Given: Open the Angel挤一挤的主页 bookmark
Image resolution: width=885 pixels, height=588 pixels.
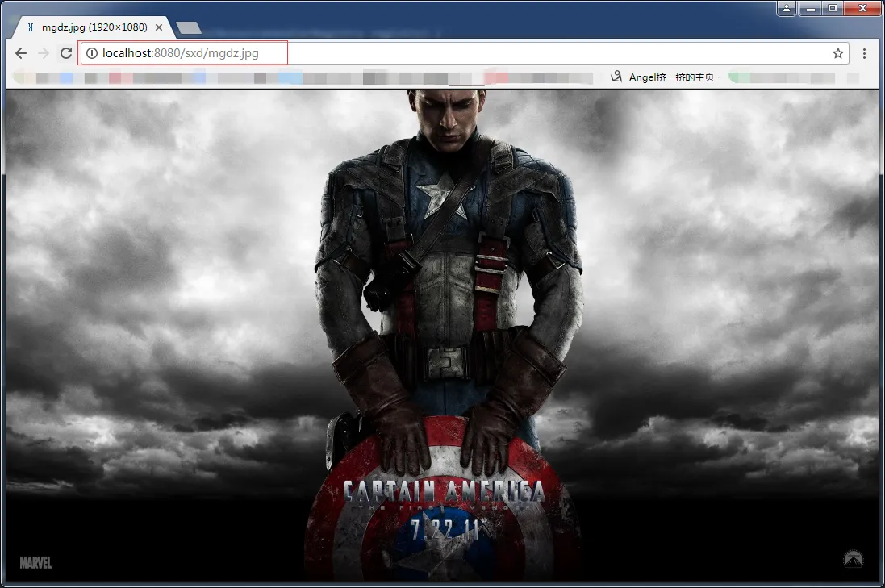Looking at the screenshot, I should point(662,77).
